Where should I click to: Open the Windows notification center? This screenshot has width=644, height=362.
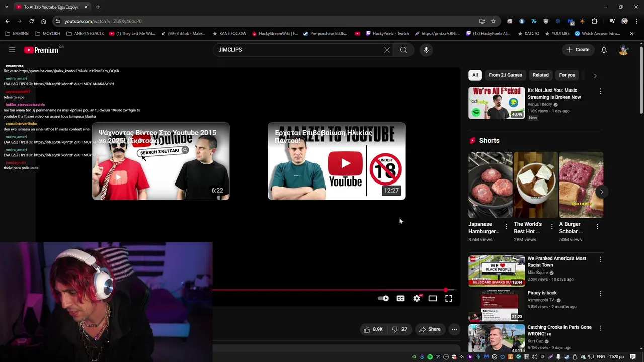tap(633, 357)
